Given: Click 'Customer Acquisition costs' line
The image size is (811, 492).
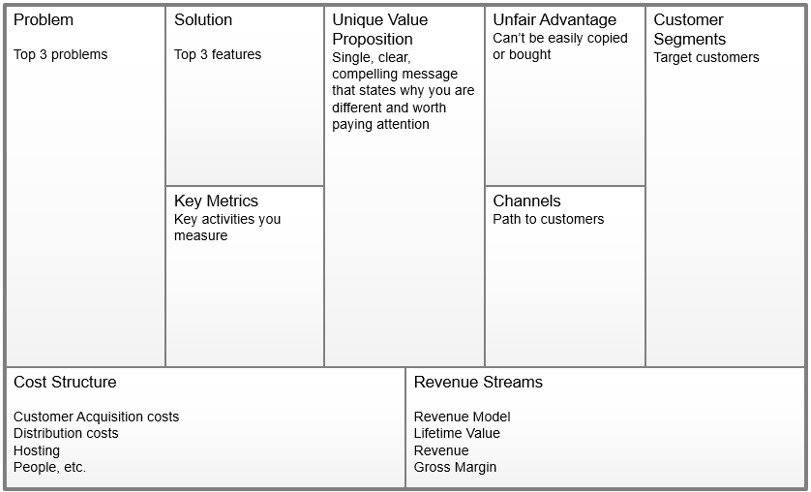Looking at the screenshot, I should click(96, 417).
